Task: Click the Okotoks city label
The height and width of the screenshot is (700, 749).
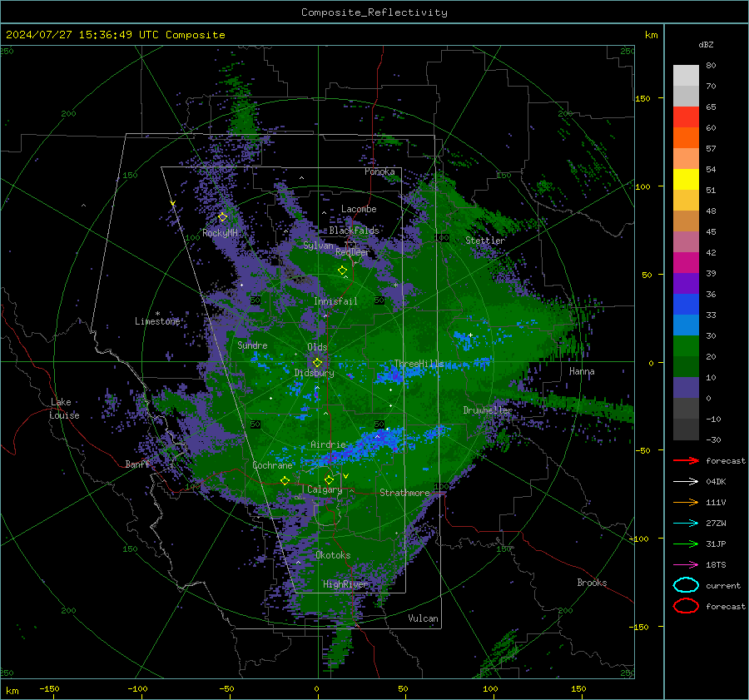Action: (333, 555)
